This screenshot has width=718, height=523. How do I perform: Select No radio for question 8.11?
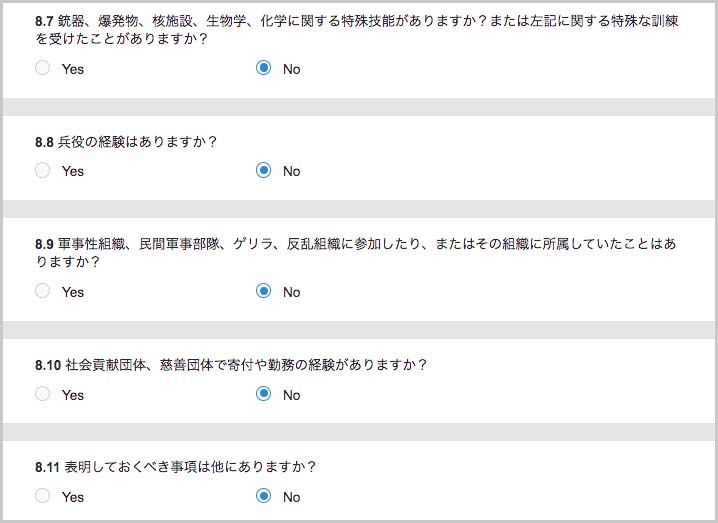coord(263,496)
